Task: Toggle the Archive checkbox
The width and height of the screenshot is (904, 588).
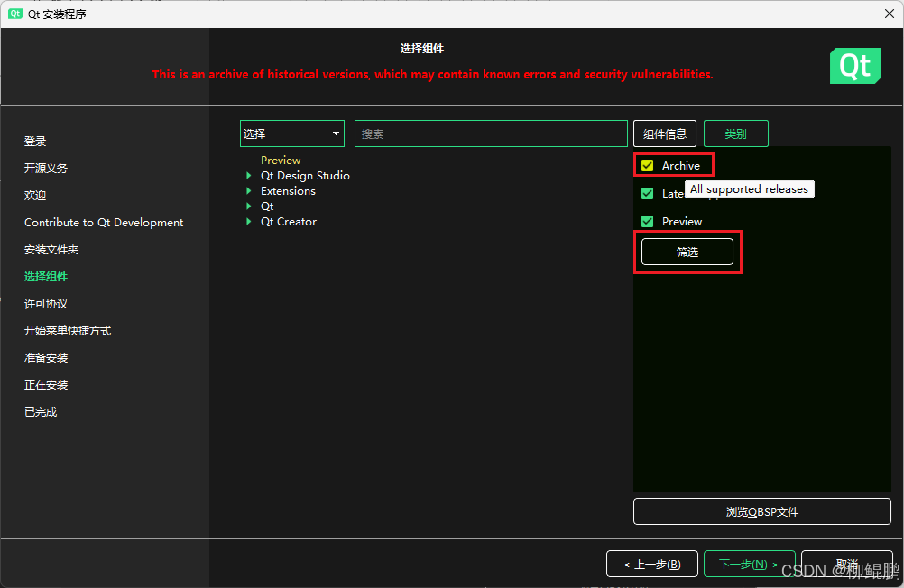Action: coord(648,165)
